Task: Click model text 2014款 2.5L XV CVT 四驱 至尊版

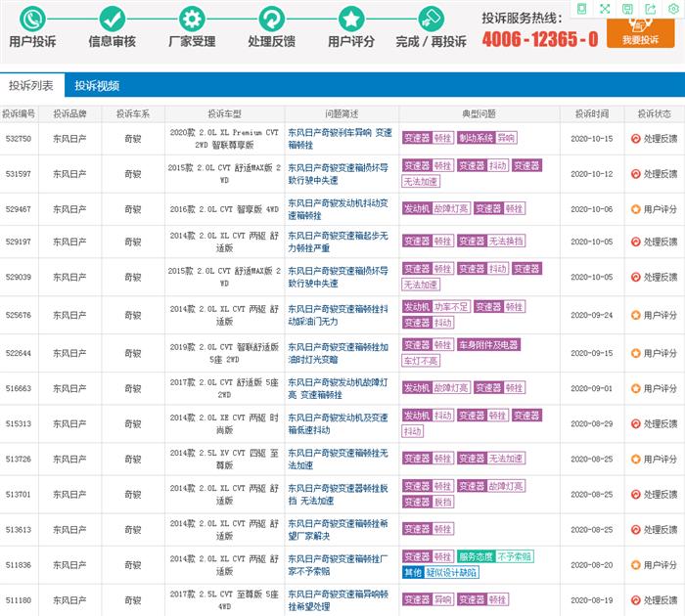Action: [x=224, y=459]
